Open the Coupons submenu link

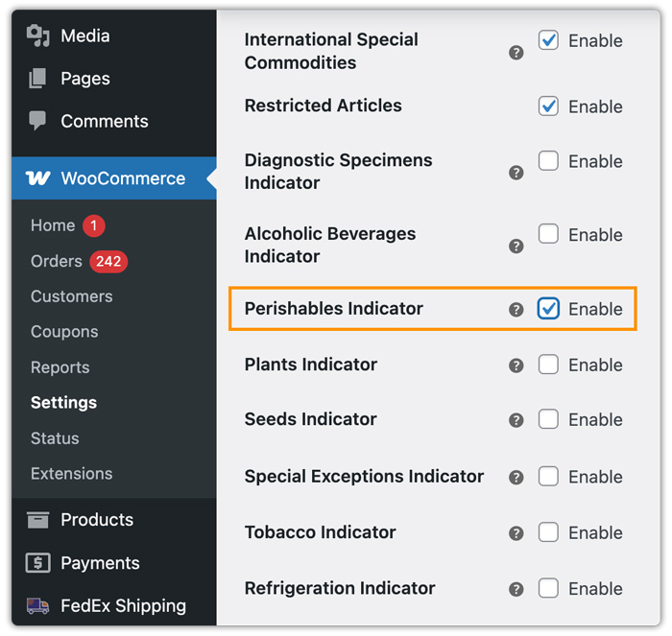point(64,332)
